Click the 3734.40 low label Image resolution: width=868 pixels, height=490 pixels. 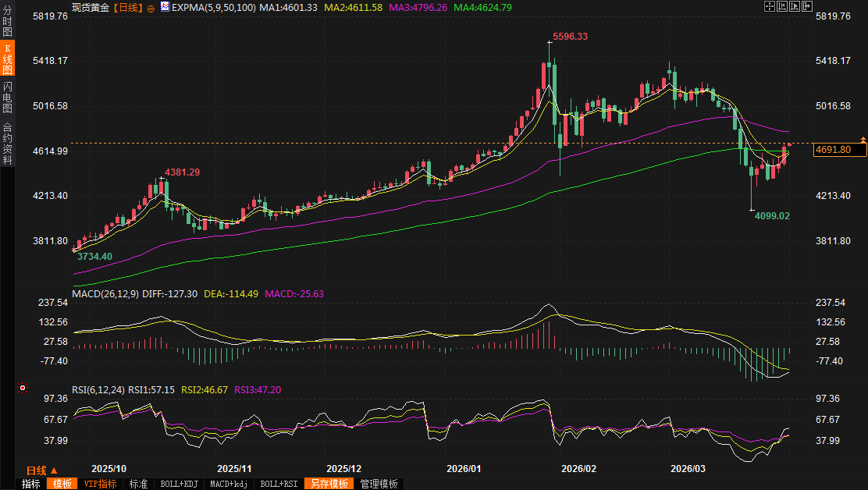click(94, 256)
